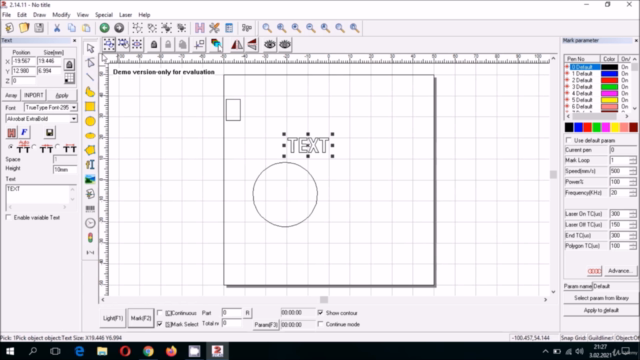Click the Mark(F2) button
Screen dimensions: 640x360
(141, 318)
